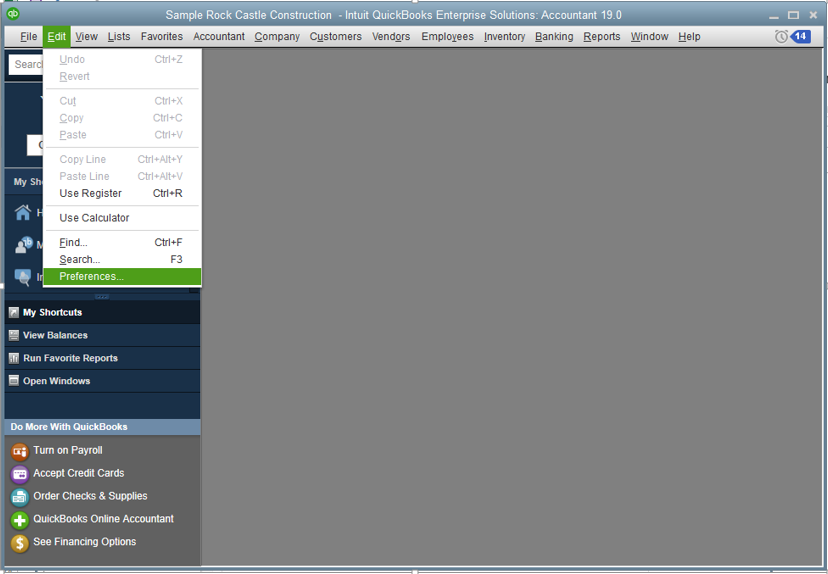This screenshot has width=828, height=574.
Task: Click the green plus QuickBooks Online Accountant icon
Action: click(20, 520)
